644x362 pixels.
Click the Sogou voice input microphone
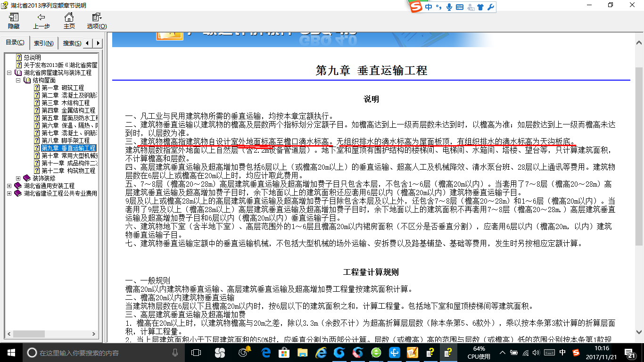(x=449, y=7)
